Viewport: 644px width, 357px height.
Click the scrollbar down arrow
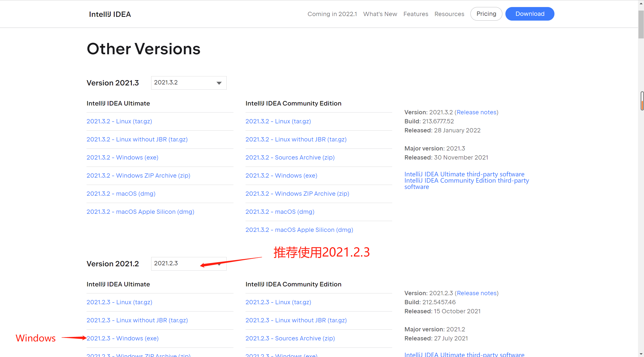click(x=641, y=354)
